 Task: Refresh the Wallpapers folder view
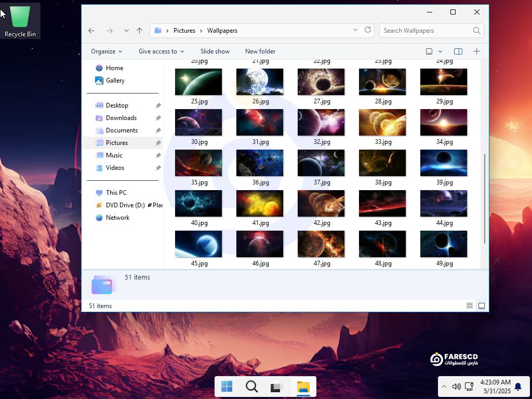(x=368, y=30)
